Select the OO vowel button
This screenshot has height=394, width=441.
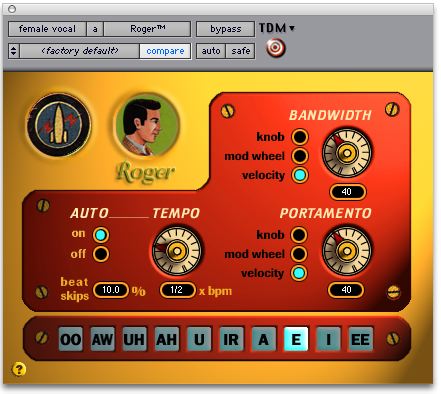[x=70, y=339]
